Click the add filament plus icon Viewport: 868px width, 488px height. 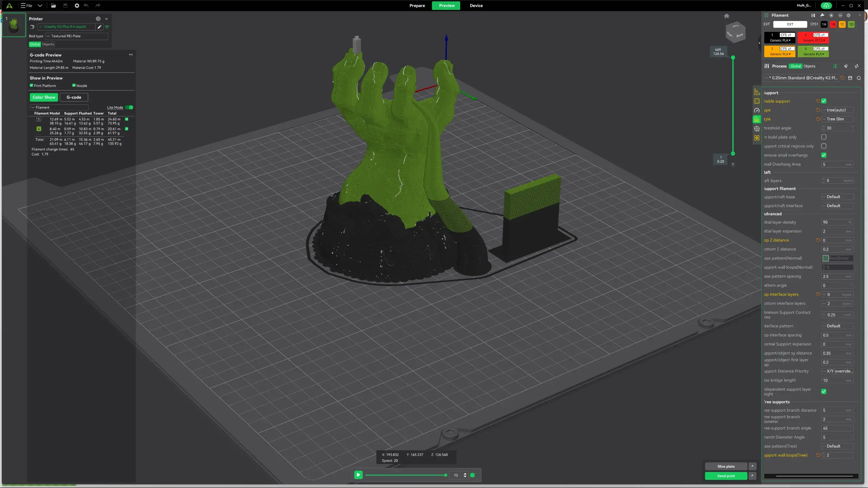(x=831, y=15)
